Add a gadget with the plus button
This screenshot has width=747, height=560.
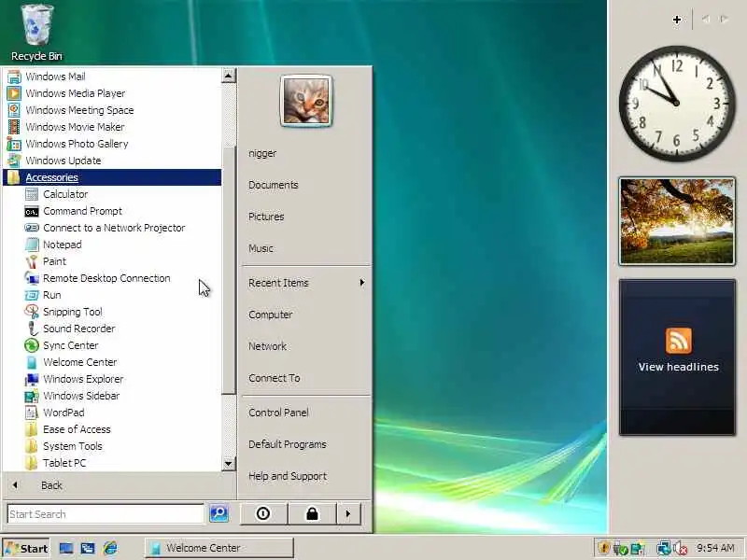tap(676, 20)
